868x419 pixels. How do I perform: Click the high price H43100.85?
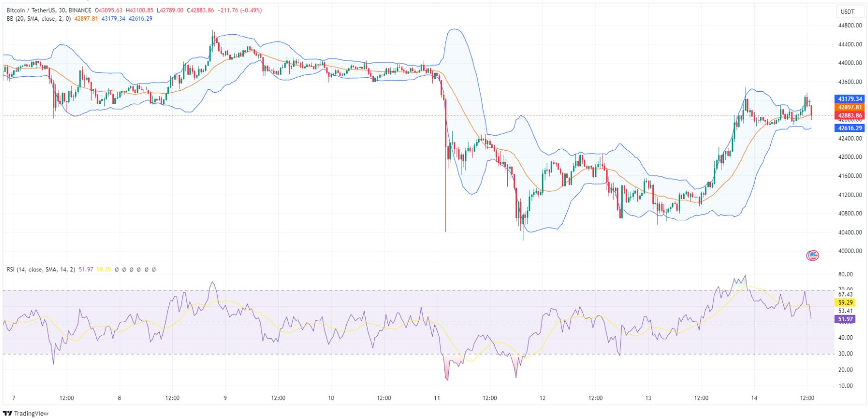click(x=140, y=10)
